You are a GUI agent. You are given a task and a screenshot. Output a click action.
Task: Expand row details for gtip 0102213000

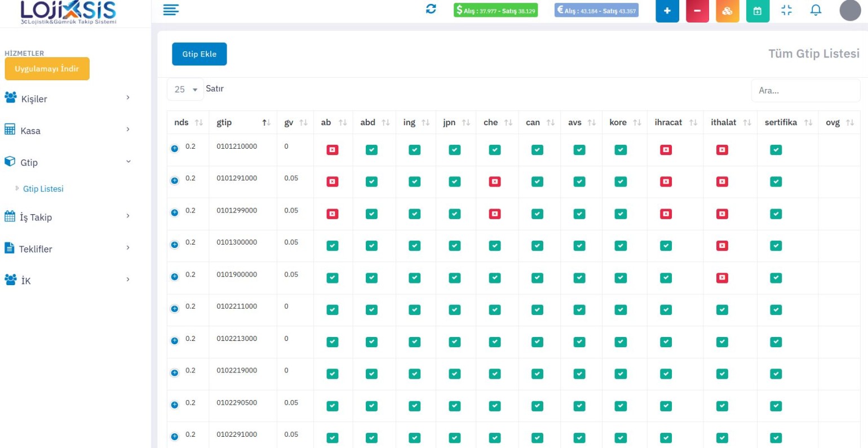click(x=175, y=341)
